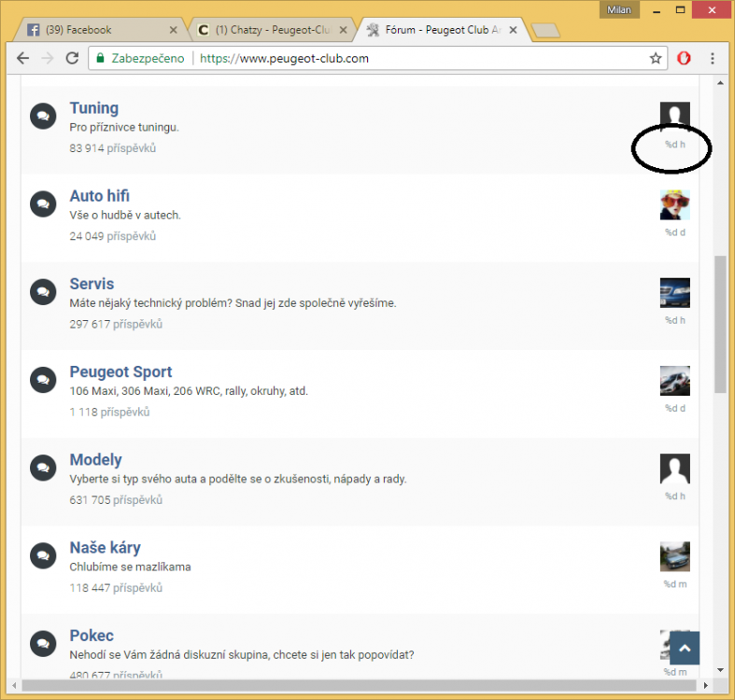This screenshot has height=700, width=735.
Task: Close the Chatzy tab
Action: [343, 30]
